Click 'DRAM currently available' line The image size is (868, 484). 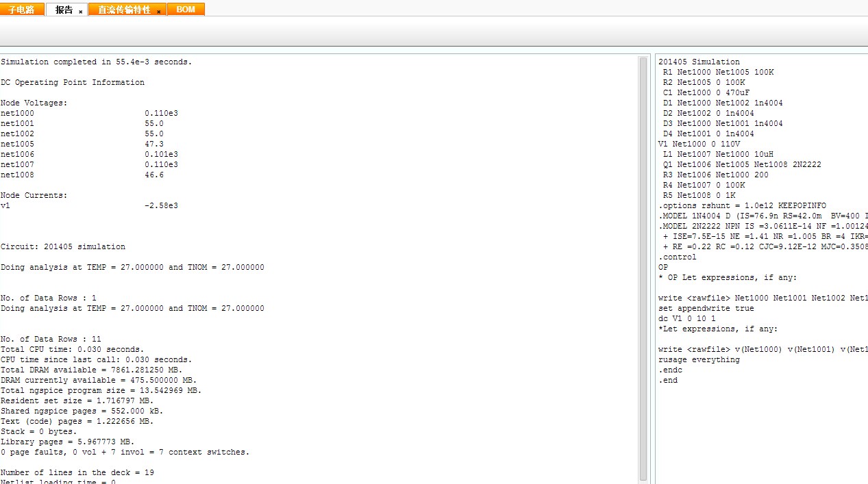[99, 380]
